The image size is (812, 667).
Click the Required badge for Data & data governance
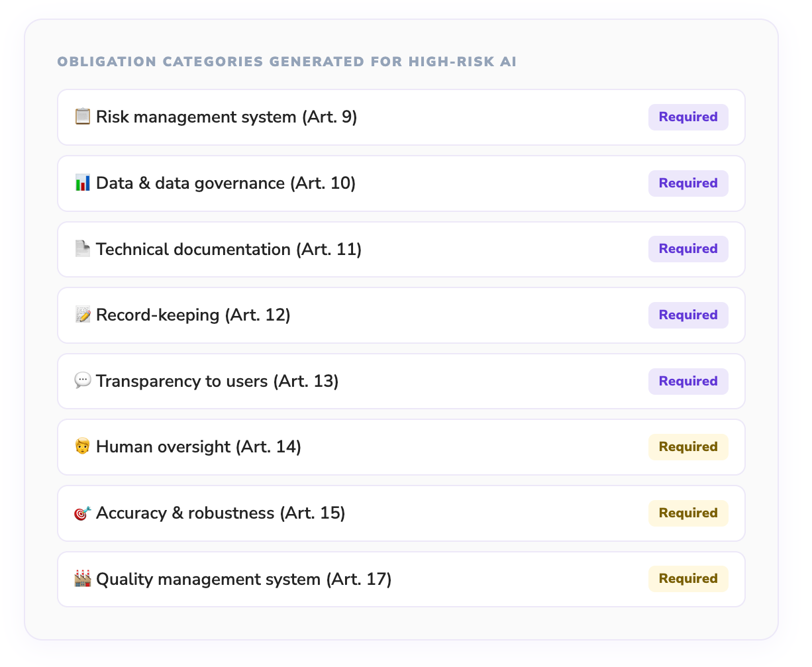coord(687,183)
